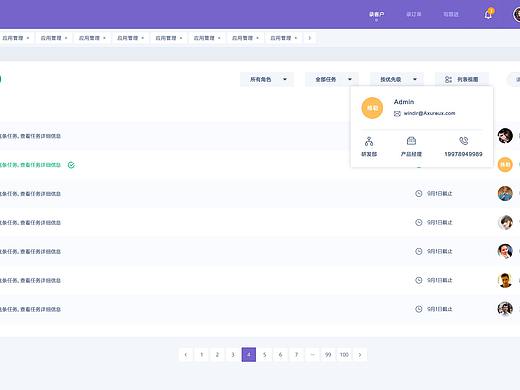
Task: Go to the previous page with the pagination arrow
Action: pos(186,355)
